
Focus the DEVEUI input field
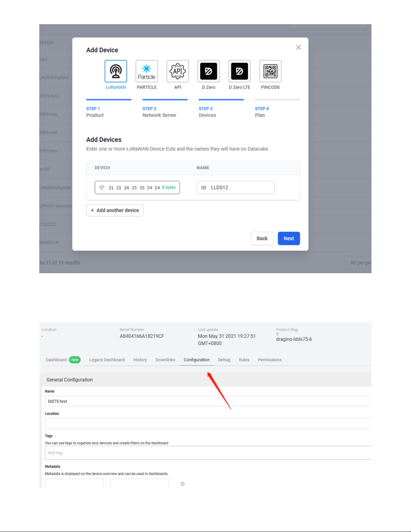(x=137, y=188)
